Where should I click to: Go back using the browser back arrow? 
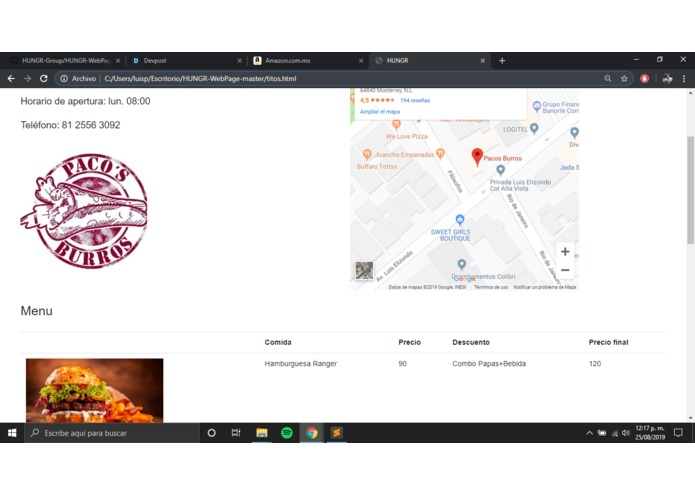pos(11,78)
